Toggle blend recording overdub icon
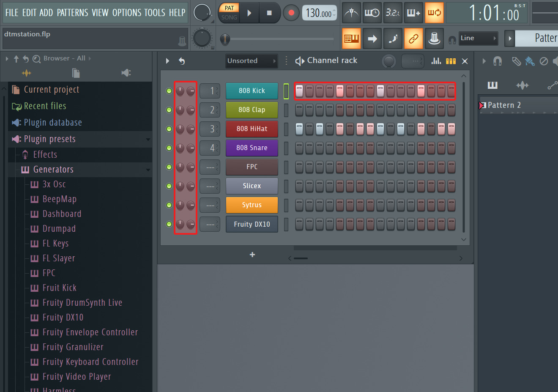Viewport: 558px width, 392px height. pos(413,13)
